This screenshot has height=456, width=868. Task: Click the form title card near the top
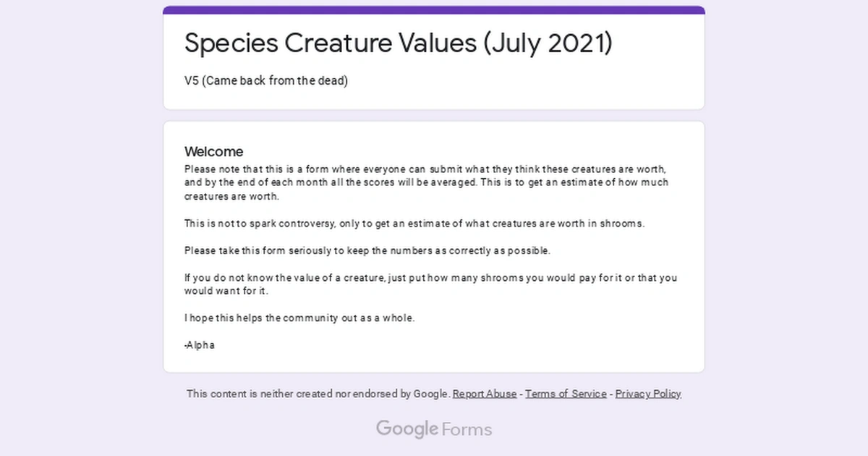433,58
